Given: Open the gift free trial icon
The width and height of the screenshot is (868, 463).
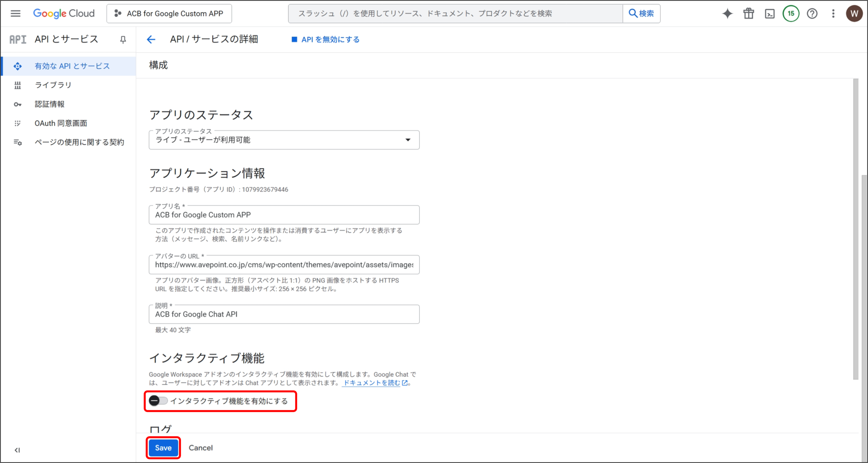Looking at the screenshot, I should [749, 14].
